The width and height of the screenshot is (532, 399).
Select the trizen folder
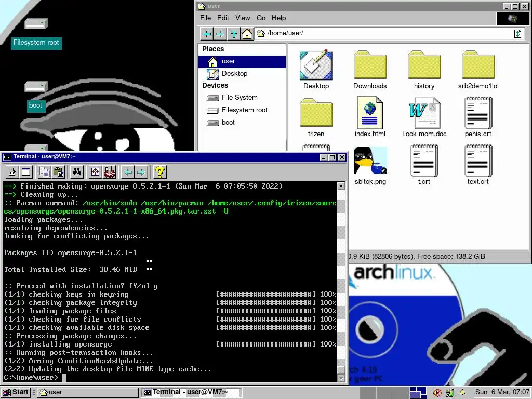[x=316, y=118]
